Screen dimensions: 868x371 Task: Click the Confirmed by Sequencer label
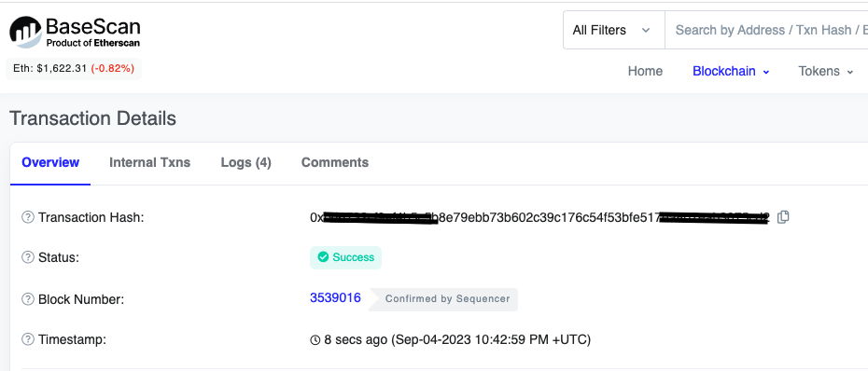(447, 299)
